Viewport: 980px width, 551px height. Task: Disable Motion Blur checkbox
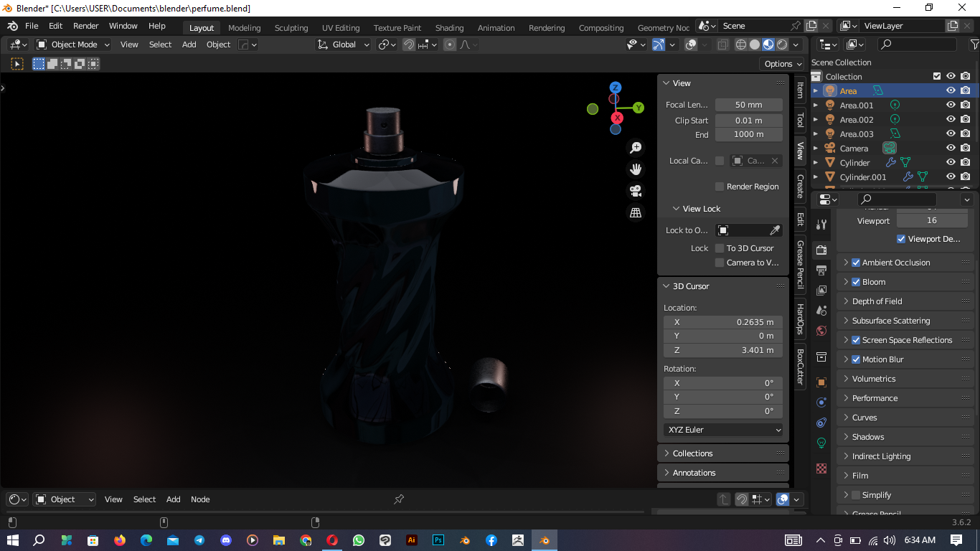856,359
